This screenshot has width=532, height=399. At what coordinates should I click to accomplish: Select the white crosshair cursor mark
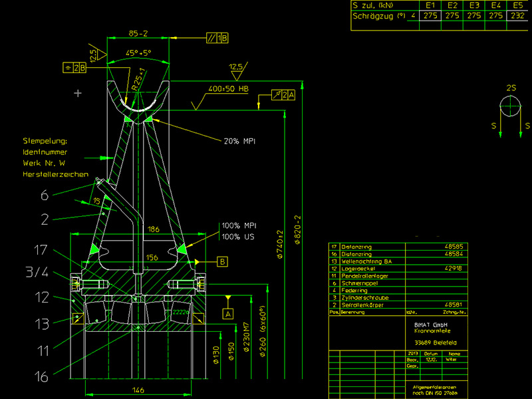coord(78,93)
